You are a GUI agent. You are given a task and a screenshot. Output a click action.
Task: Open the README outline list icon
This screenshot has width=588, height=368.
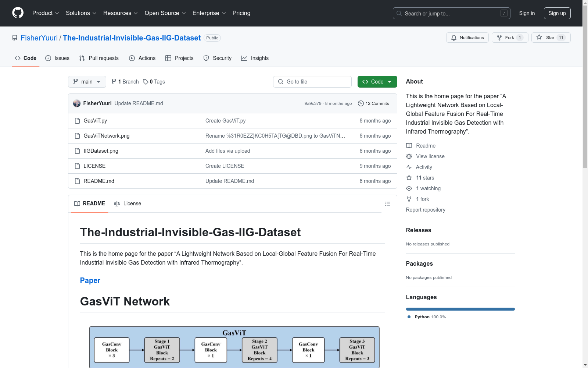click(387, 204)
